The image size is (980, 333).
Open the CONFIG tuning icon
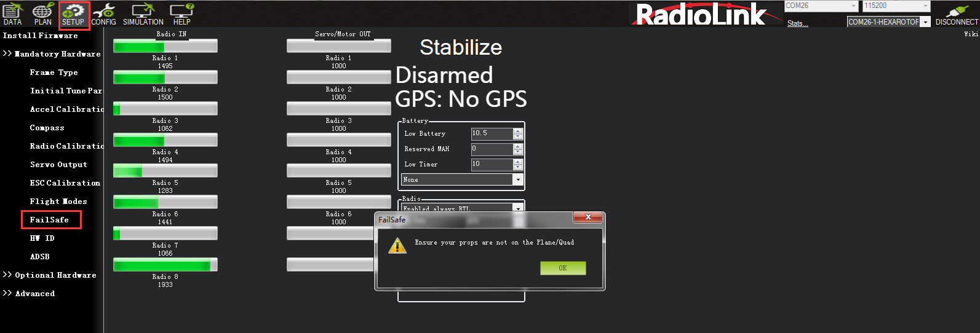tap(103, 14)
